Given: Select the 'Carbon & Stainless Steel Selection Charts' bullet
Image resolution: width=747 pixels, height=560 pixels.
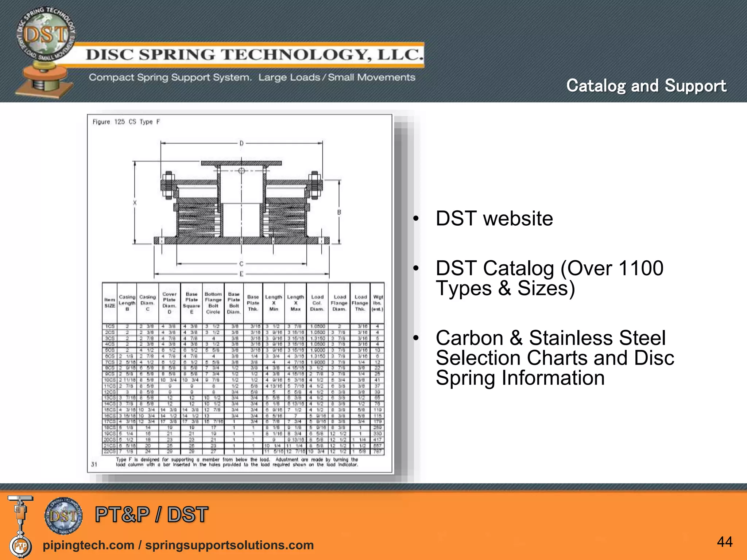Looking at the screenshot, I should pos(555,358).
